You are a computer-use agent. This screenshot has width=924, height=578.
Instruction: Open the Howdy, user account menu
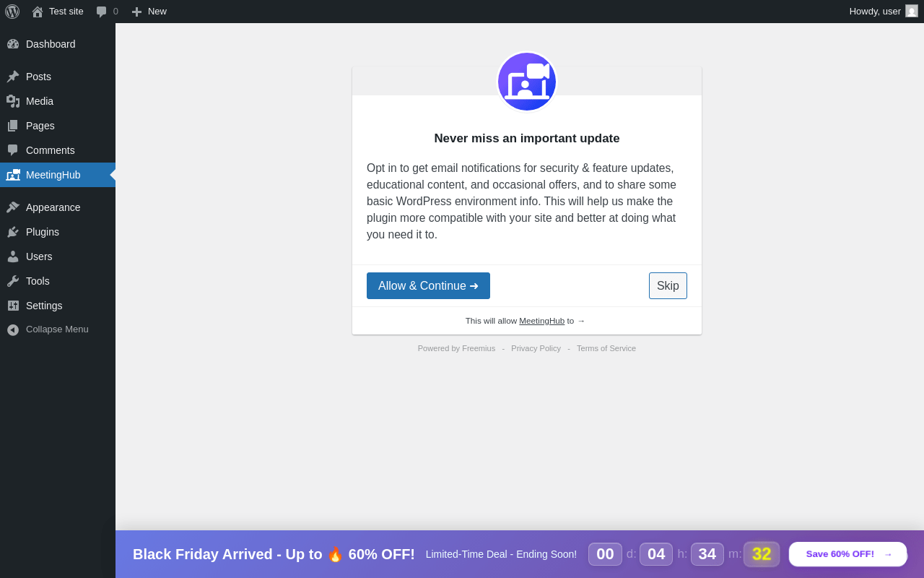[x=883, y=12]
